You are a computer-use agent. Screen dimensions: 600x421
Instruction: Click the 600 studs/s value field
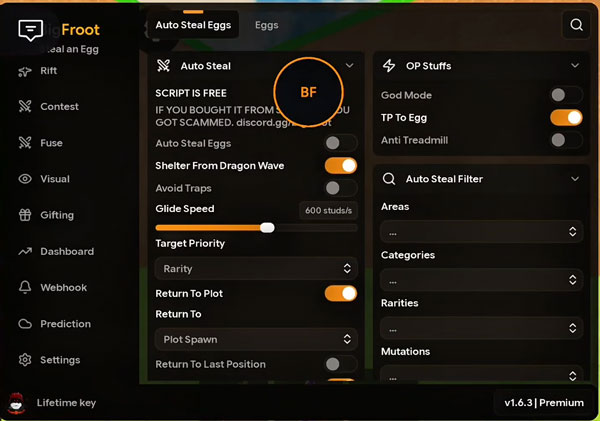click(328, 210)
